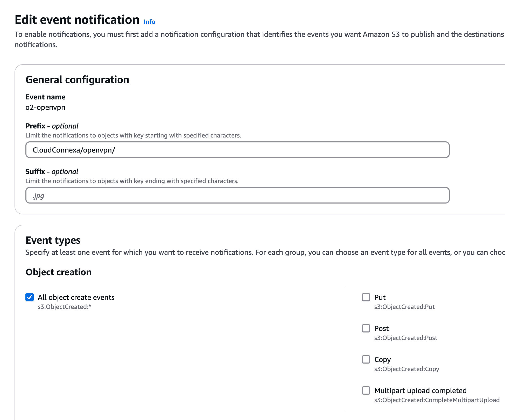Enable the Multipart upload completed checkbox
The width and height of the screenshot is (505, 420).
coord(366,390)
